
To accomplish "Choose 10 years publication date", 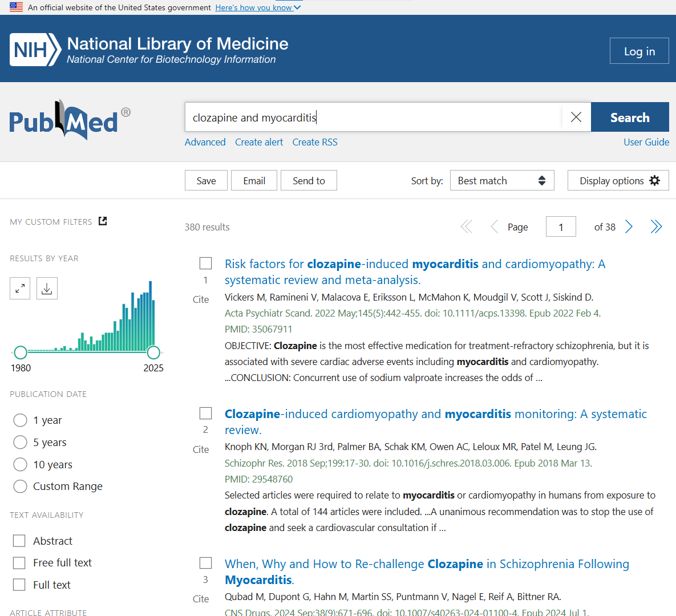I will [20, 464].
